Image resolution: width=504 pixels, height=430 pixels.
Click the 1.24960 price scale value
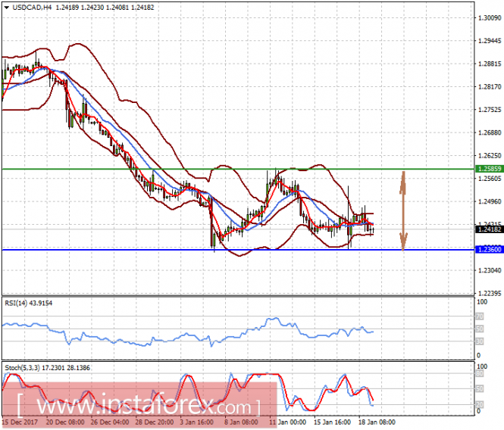click(x=490, y=201)
